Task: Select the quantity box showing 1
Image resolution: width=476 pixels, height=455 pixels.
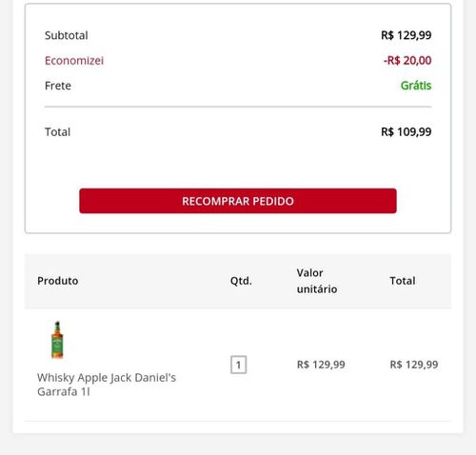Action: (238, 365)
